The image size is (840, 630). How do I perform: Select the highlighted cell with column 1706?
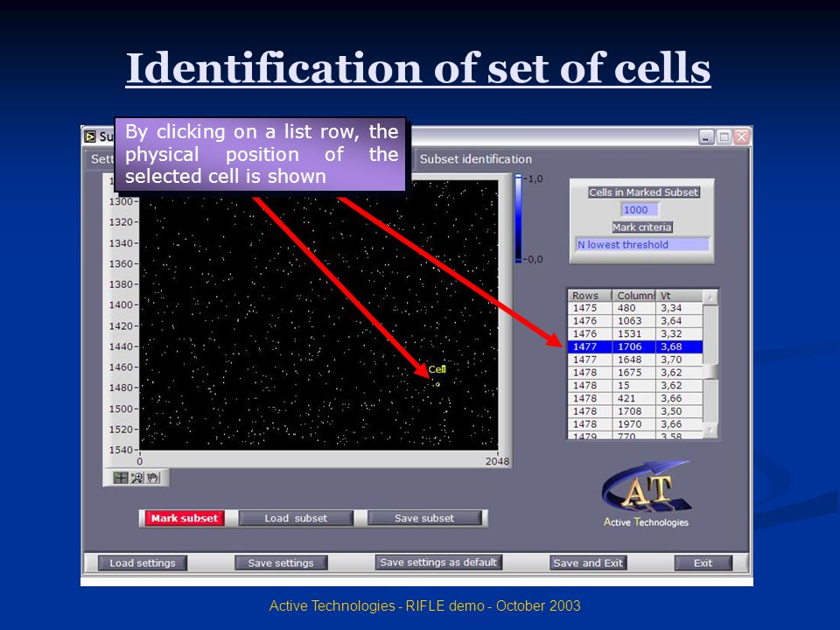[x=634, y=346]
